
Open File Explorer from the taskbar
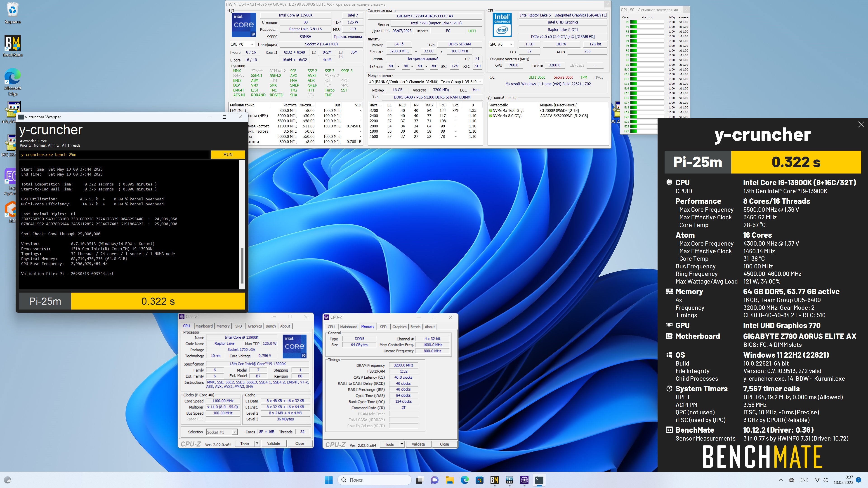[x=450, y=480]
